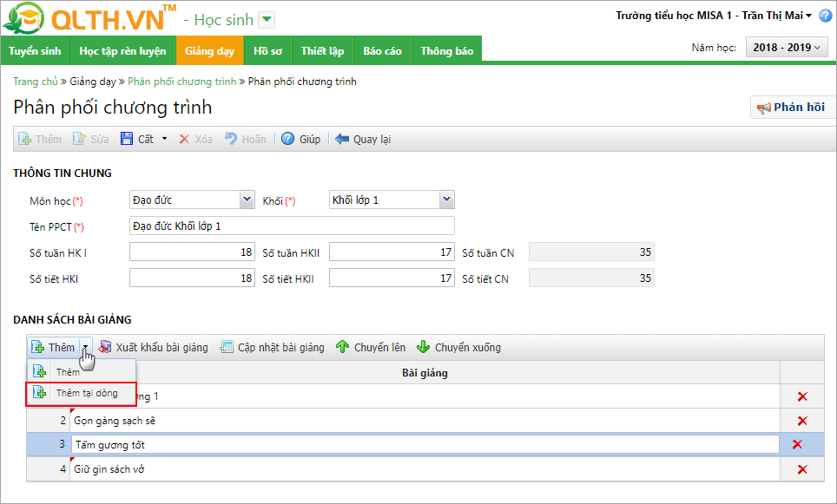Viewport: 837px width, 504px height.
Task: Click the Số tuần HKII field
Action: [x=392, y=252]
